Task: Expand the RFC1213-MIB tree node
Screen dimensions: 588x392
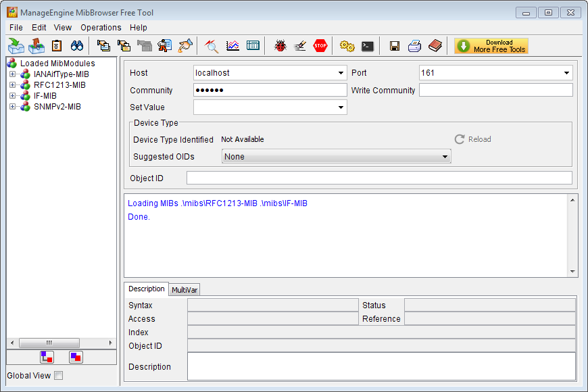Action: click(x=11, y=84)
